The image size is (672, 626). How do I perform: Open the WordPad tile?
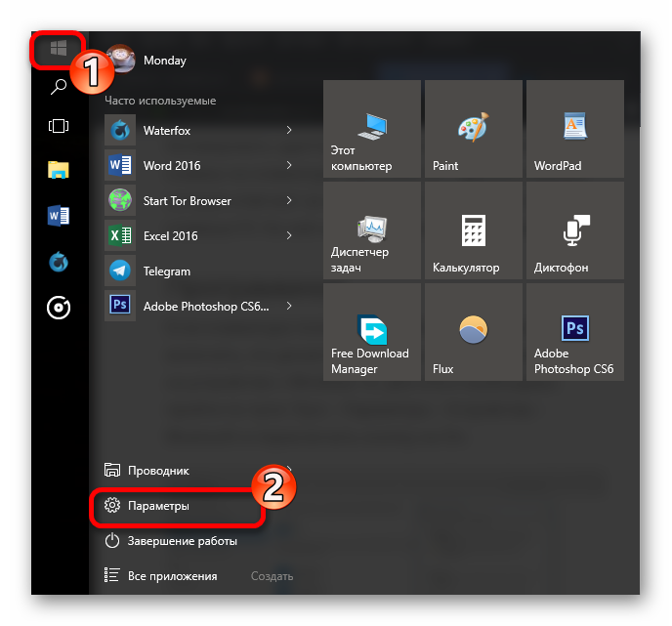coord(575,129)
